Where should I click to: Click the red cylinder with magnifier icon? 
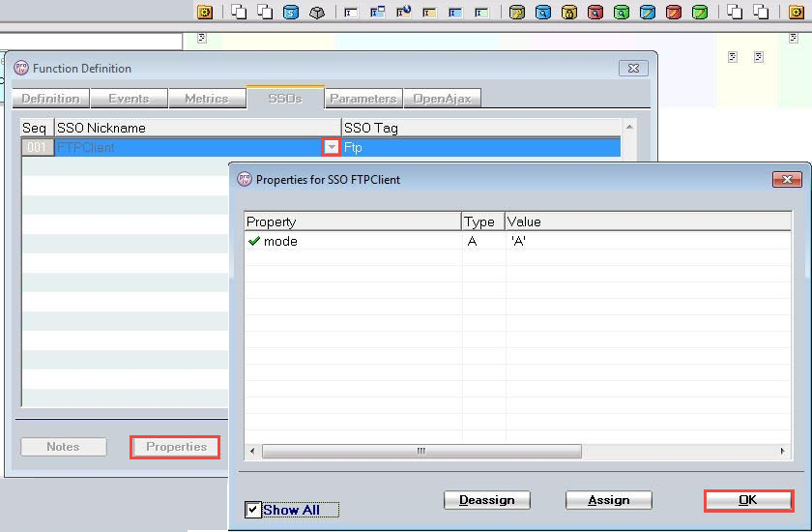[595, 12]
